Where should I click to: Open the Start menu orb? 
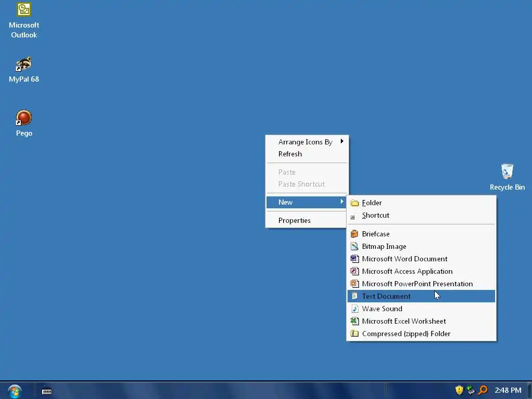(x=14, y=391)
